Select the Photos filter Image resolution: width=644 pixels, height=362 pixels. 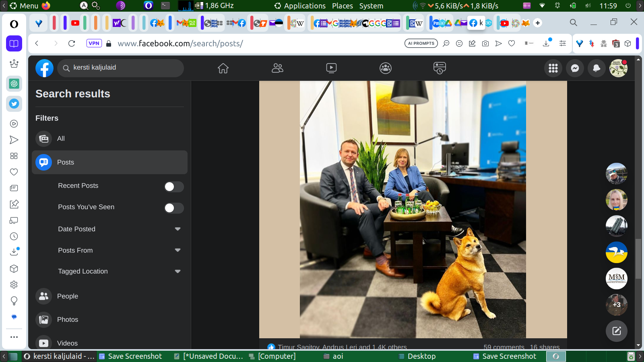click(x=68, y=320)
